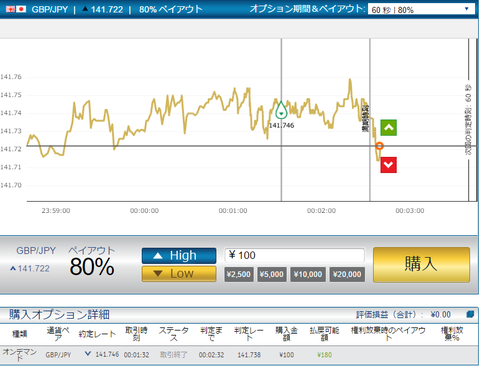Click the green ¥180 payout cell
The width and height of the screenshot is (480, 366).
pyautogui.click(x=324, y=355)
